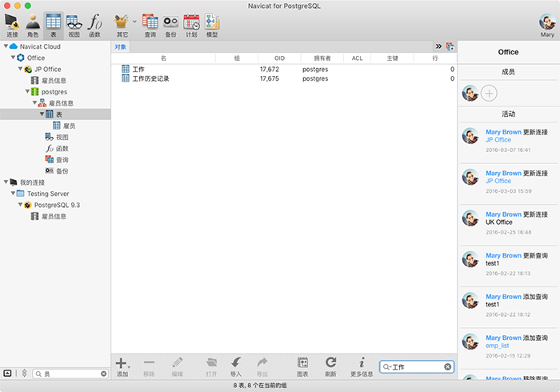
Task: Clear the sidebar 员 search field
Action: (x=103, y=374)
